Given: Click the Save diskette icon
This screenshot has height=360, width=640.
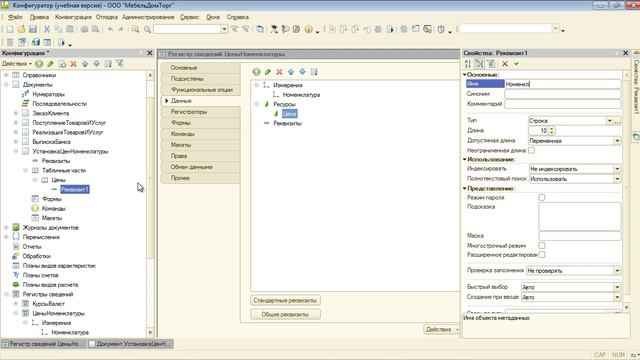Looking at the screenshot, I should (33, 29).
